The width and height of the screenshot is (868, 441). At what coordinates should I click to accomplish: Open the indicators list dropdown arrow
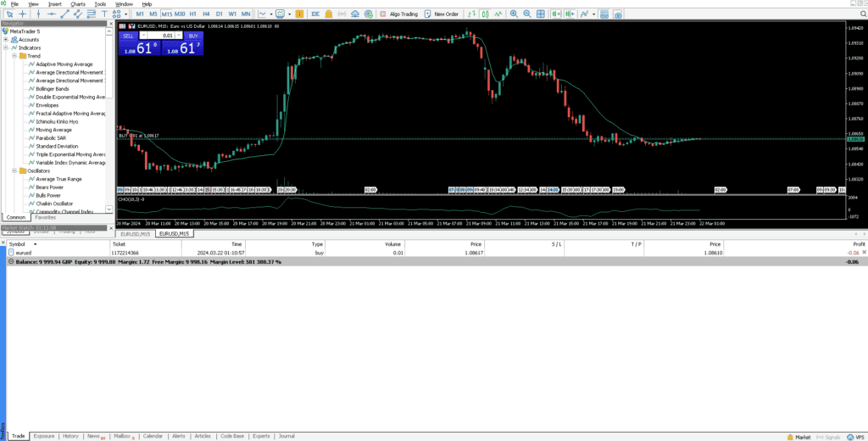point(594,14)
